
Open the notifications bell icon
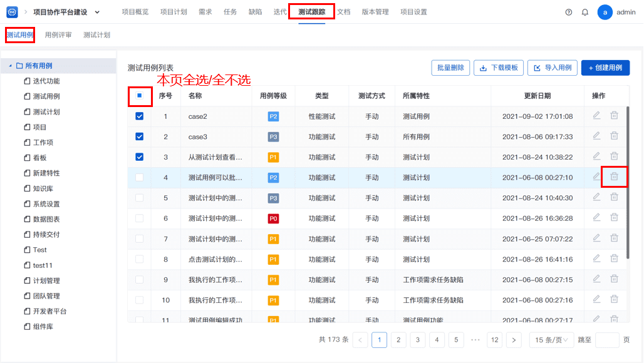tap(585, 13)
